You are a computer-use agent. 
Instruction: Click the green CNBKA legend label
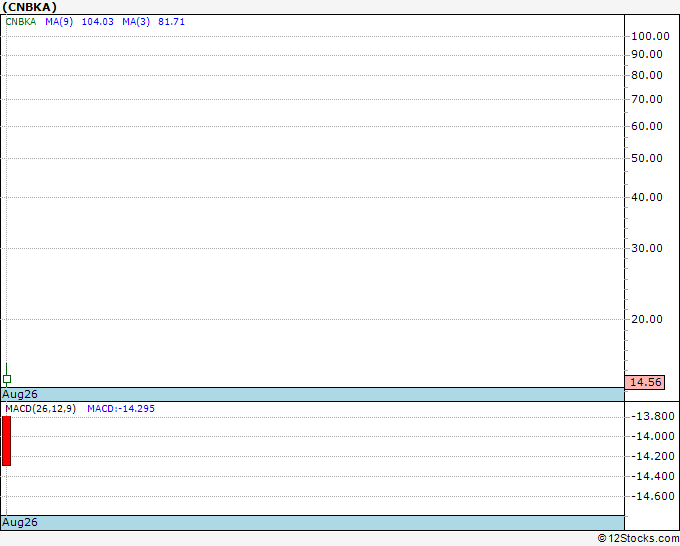point(21,22)
